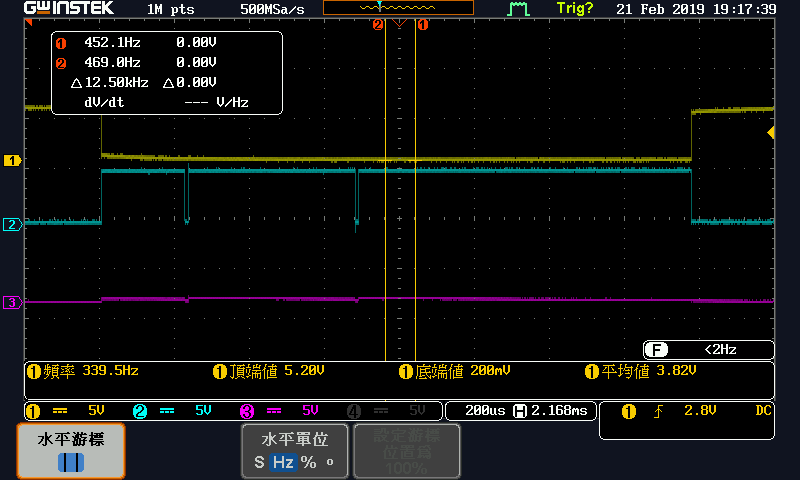Click the 1M pts record length
The width and height of the screenshot is (800, 480).
click(x=170, y=9)
